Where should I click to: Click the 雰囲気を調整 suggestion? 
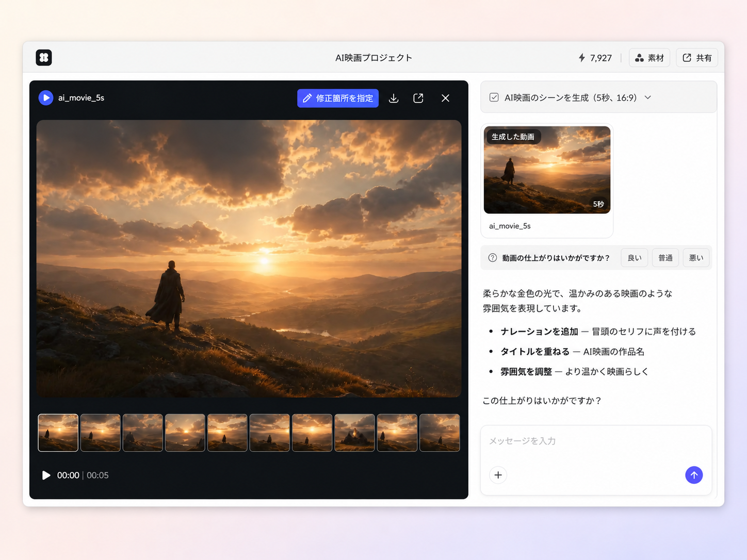(526, 372)
